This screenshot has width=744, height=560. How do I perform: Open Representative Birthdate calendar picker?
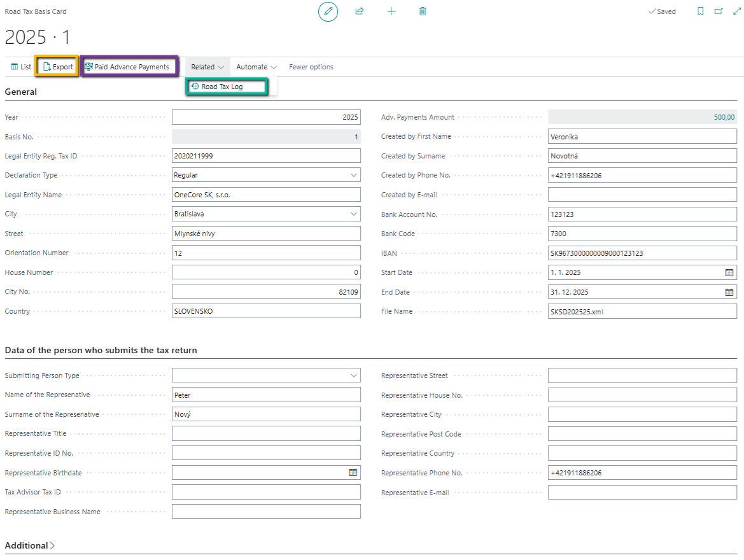pos(353,473)
